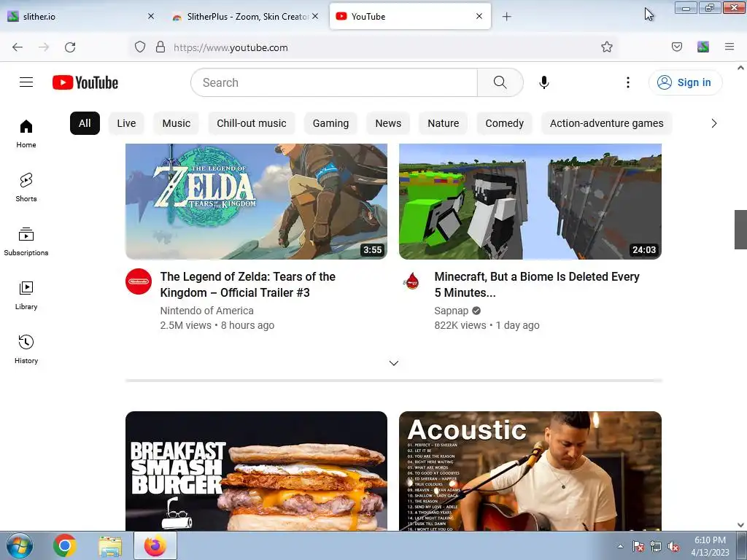Click the YouTube logo
The width and height of the screenshot is (747, 560).
pyautogui.click(x=85, y=82)
